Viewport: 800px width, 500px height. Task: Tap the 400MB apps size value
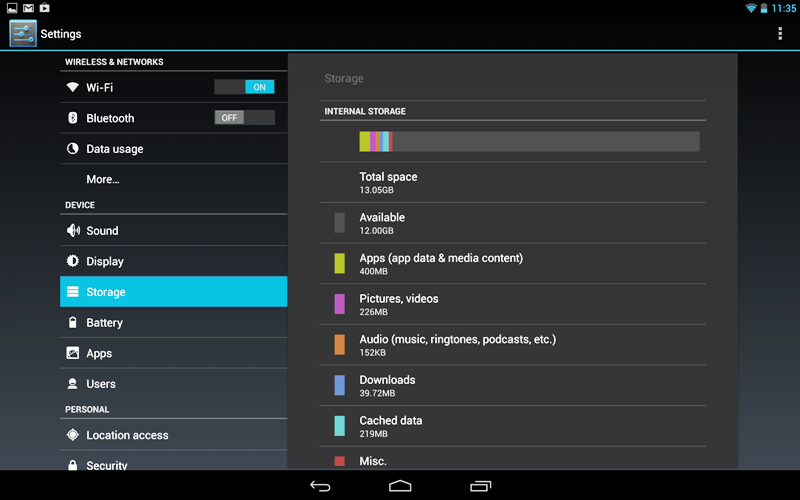click(373, 271)
